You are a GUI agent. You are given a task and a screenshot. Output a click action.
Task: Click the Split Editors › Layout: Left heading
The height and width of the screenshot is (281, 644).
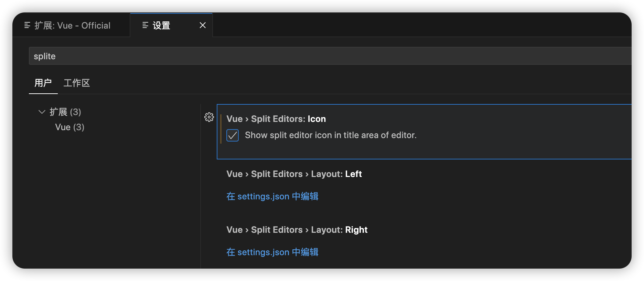pyautogui.click(x=294, y=174)
